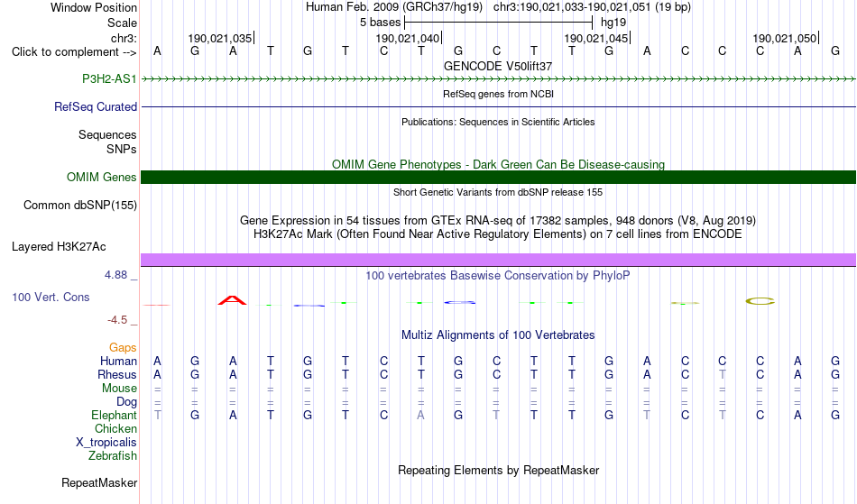
Task: Open the RefSeq Curated track label
Action: tap(96, 106)
